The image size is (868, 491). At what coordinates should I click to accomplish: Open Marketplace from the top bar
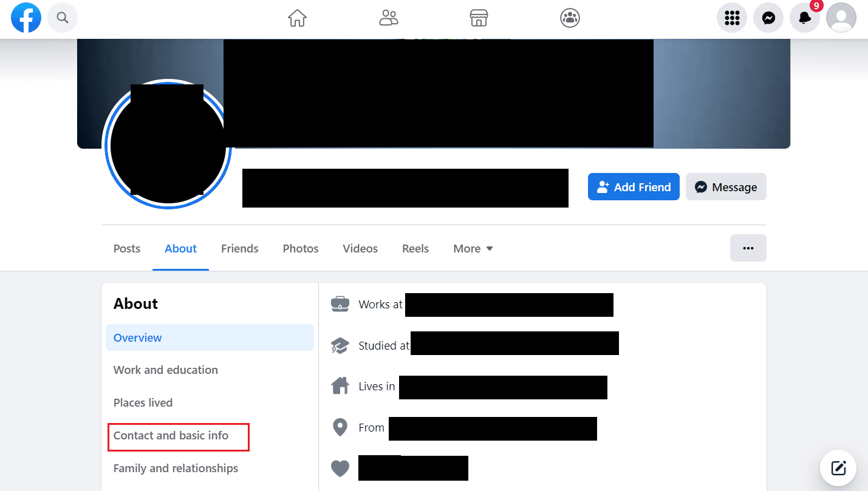tap(479, 18)
